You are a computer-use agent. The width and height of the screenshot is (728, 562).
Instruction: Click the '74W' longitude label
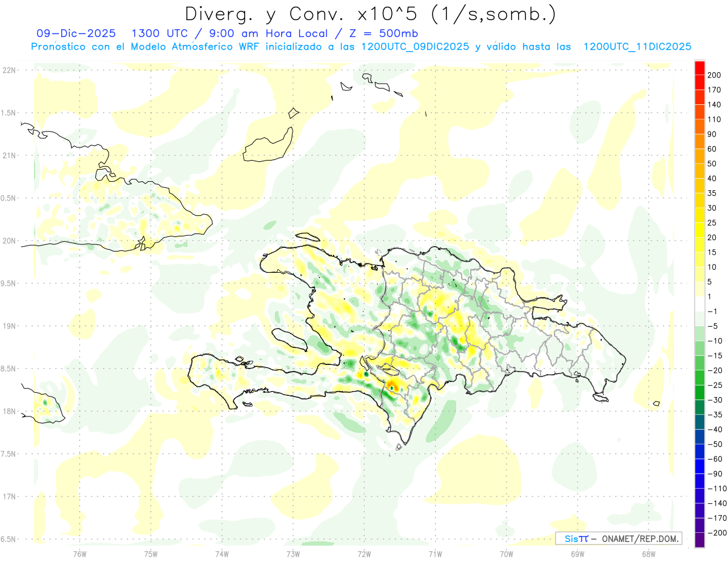[222, 554]
